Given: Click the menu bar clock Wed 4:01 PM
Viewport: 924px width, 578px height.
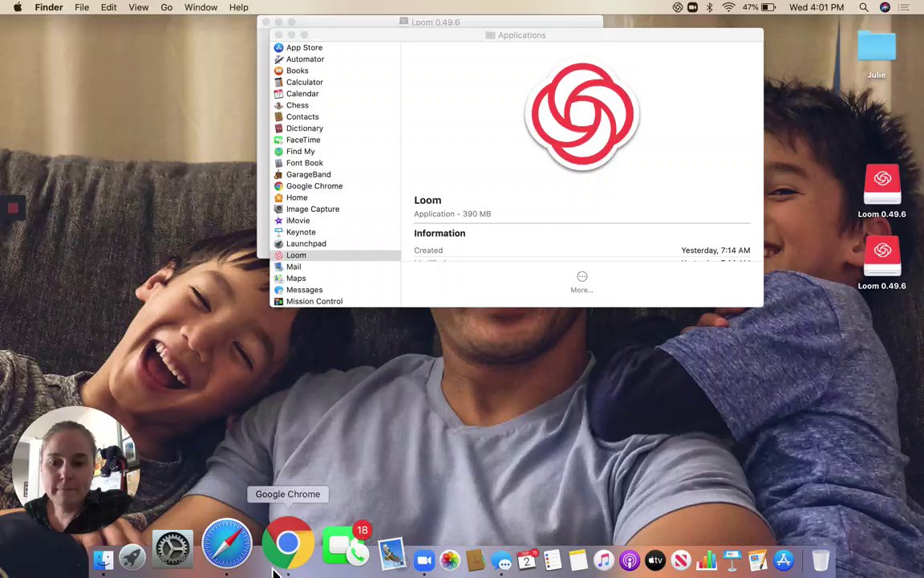Looking at the screenshot, I should (x=817, y=7).
